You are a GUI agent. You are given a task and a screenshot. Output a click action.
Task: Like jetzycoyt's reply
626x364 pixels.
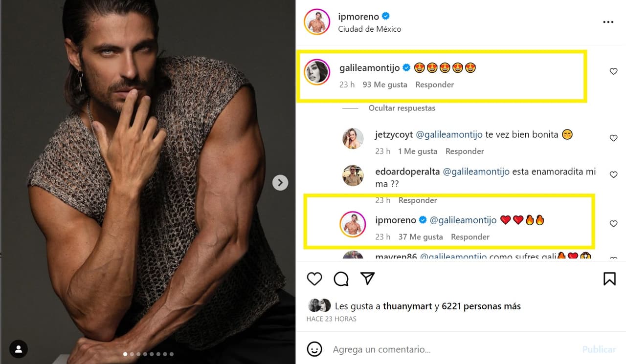click(613, 138)
